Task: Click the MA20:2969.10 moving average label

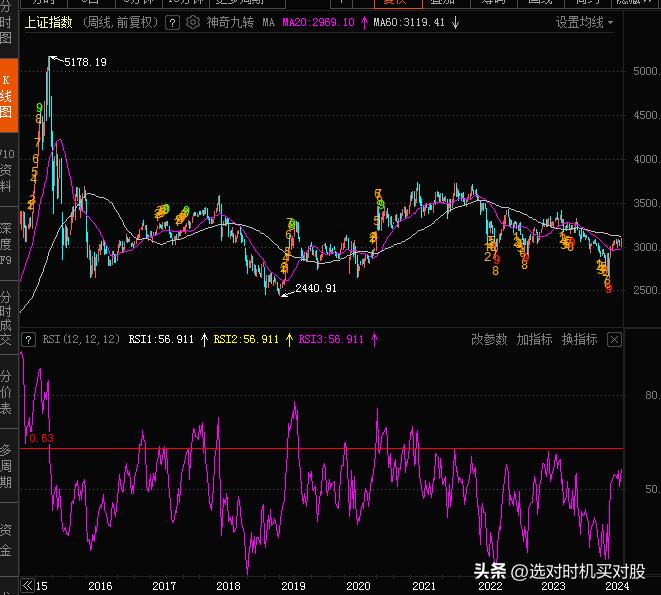Action: pyautogui.click(x=319, y=22)
